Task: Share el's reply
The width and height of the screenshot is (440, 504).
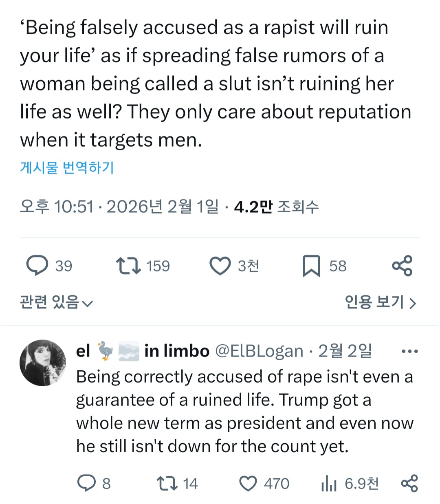Action: click(x=409, y=483)
